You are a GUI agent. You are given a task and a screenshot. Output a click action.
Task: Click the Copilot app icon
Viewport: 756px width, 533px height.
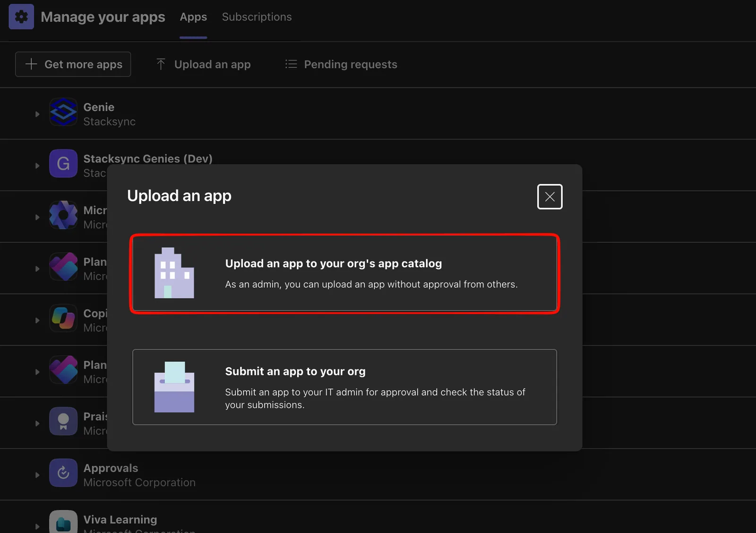[63, 318]
